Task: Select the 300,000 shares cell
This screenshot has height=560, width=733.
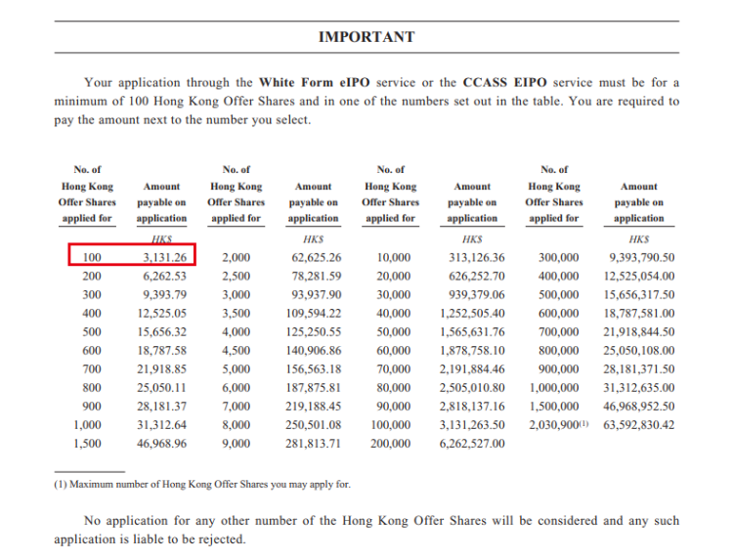Action: [x=557, y=257]
